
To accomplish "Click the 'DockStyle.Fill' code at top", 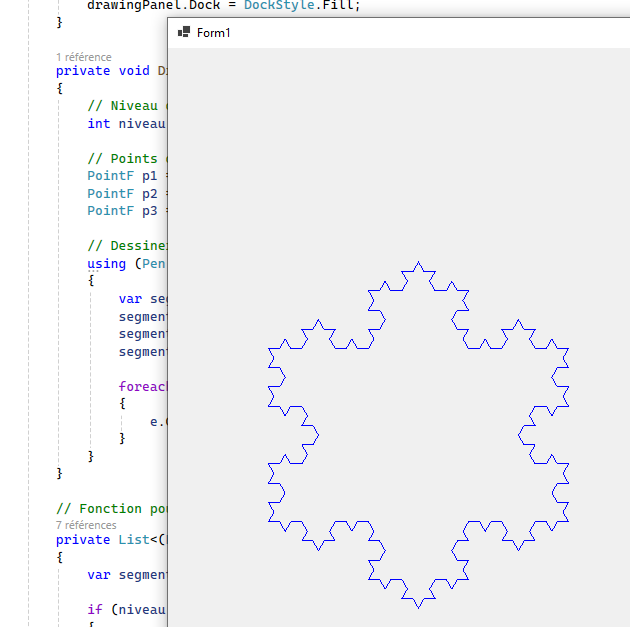I will tap(300, 5).
